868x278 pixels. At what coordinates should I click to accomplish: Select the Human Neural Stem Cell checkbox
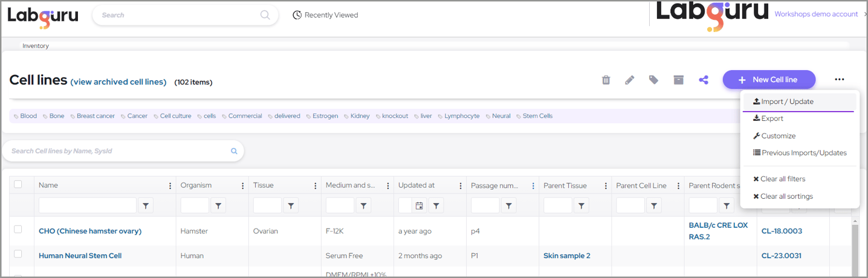(x=18, y=254)
